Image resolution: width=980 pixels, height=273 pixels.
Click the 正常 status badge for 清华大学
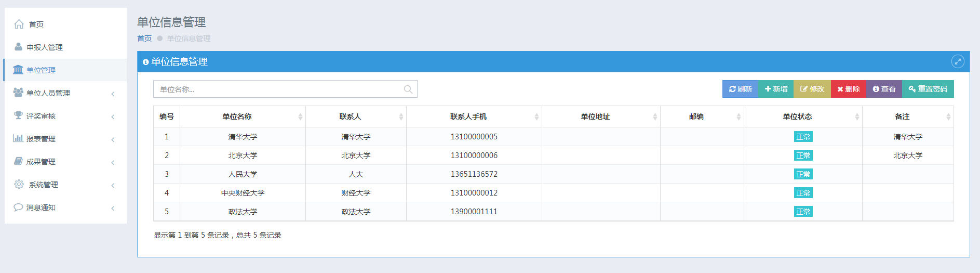tap(803, 137)
